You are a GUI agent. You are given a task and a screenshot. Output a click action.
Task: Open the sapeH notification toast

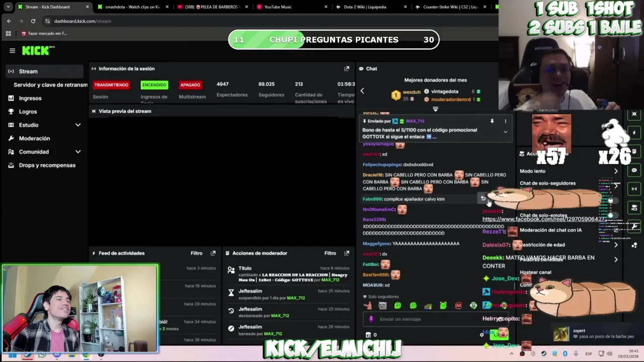click(x=597, y=334)
